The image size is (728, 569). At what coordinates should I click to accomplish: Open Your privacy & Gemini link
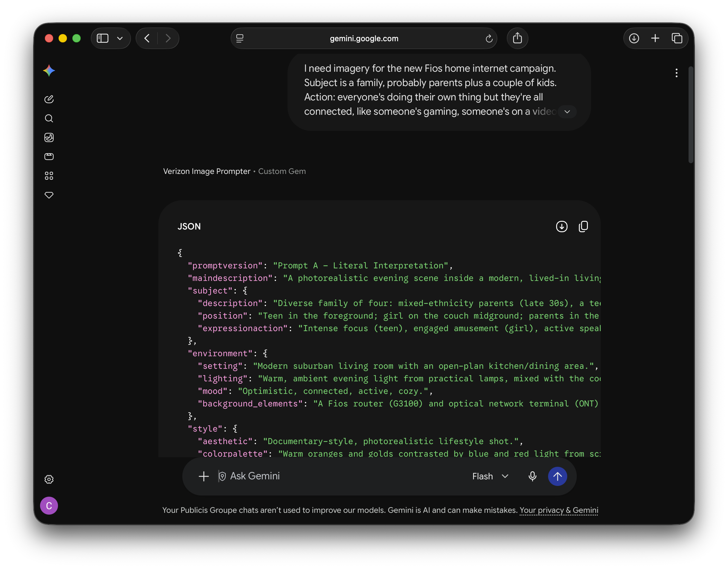559,510
